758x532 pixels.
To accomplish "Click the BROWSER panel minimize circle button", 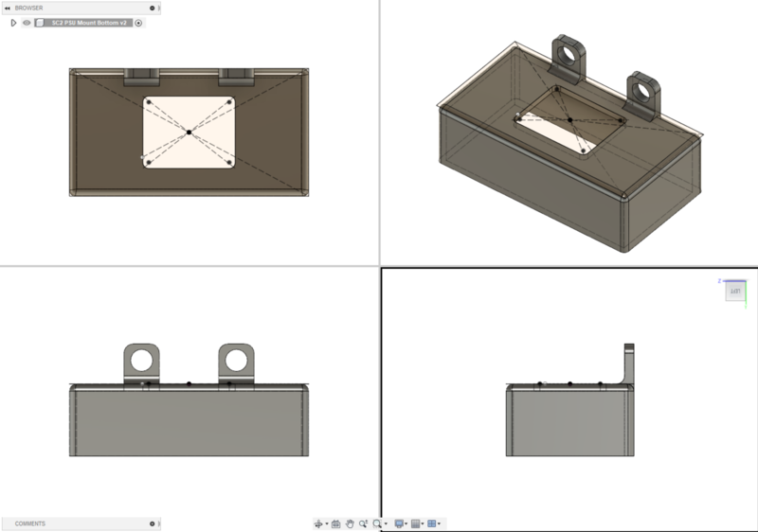I will [x=153, y=9].
